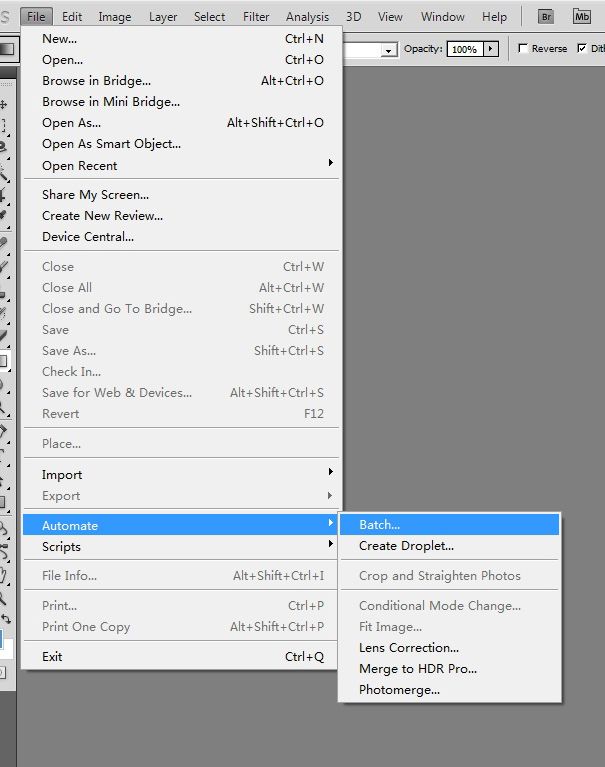Expand the Open Recent submenu arrow

(331, 162)
